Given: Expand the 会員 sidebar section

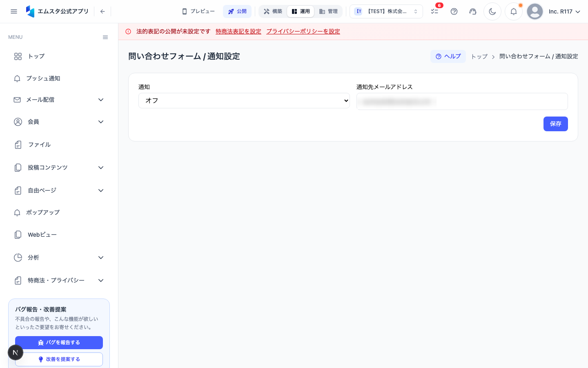Looking at the screenshot, I should tap(59, 122).
